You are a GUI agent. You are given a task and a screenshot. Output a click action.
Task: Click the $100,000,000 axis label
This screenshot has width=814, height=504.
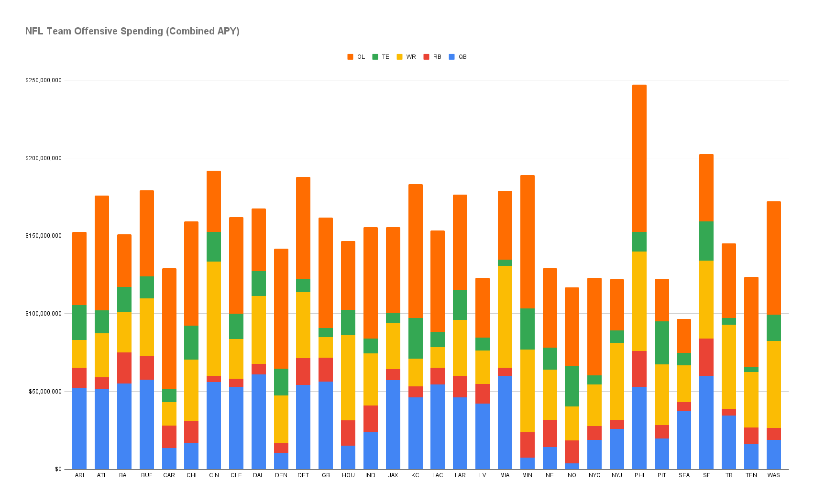[x=44, y=314]
